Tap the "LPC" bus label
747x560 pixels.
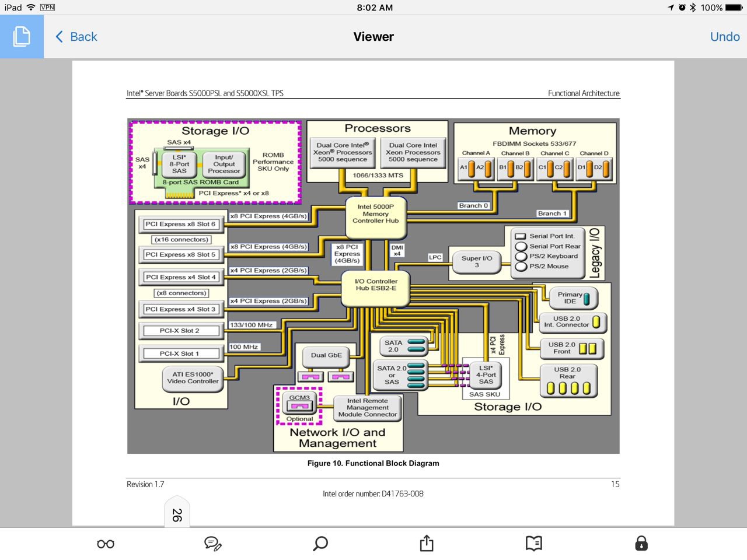[435, 257]
